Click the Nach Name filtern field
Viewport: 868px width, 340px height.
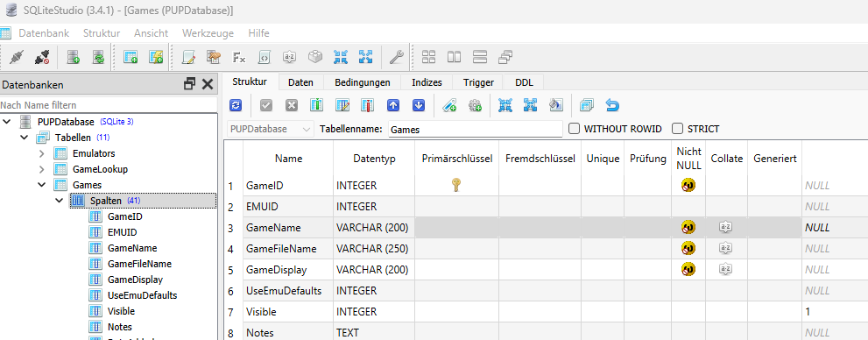[x=109, y=105]
